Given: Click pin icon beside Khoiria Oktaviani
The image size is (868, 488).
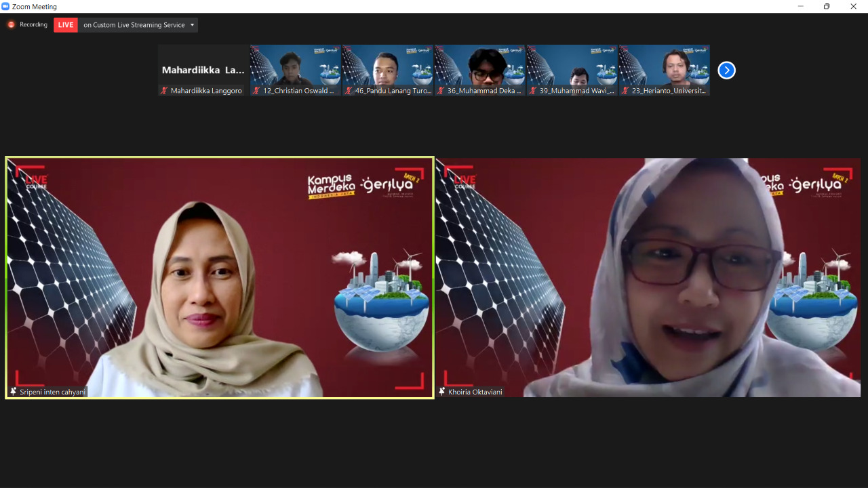Looking at the screenshot, I should point(442,392).
